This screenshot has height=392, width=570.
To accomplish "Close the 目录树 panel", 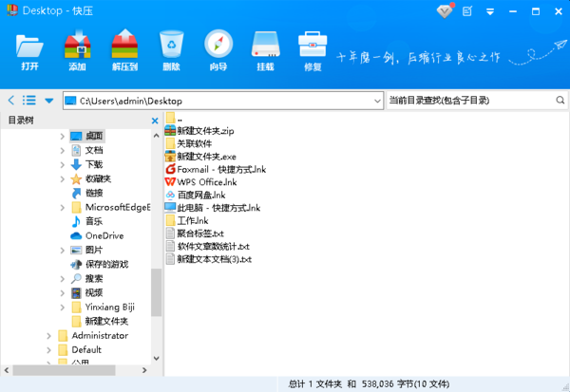I will pos(155,121).
